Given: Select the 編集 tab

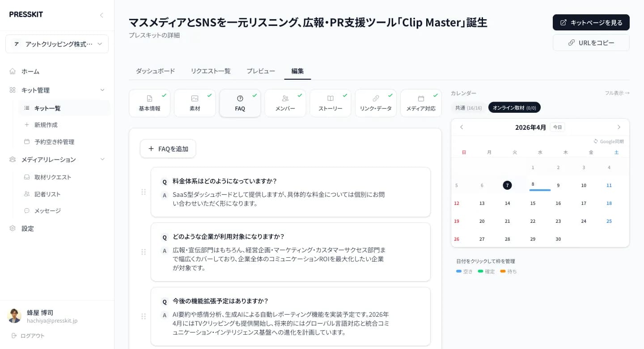Looking at the screenshot, I should (x=297, y=71).
